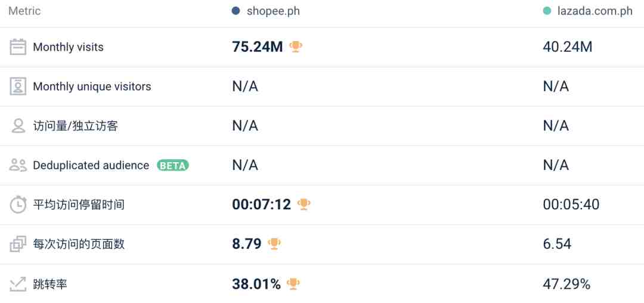Click the Monthly visits metric label
This screenshot has height=303, width=644.
coord(68,47)
